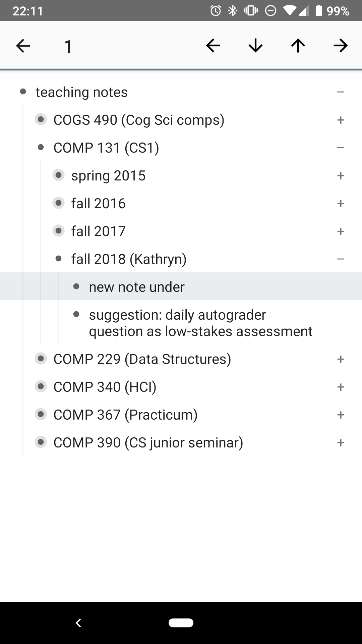Tap the bullet beside spring 2015
This screenshot has height=644, width=362.
pos(59,175)
